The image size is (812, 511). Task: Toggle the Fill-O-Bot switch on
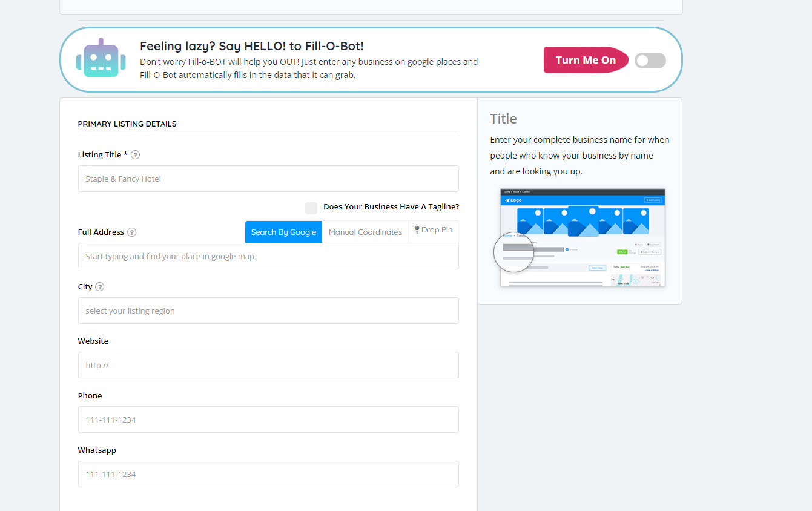(650, 61)
